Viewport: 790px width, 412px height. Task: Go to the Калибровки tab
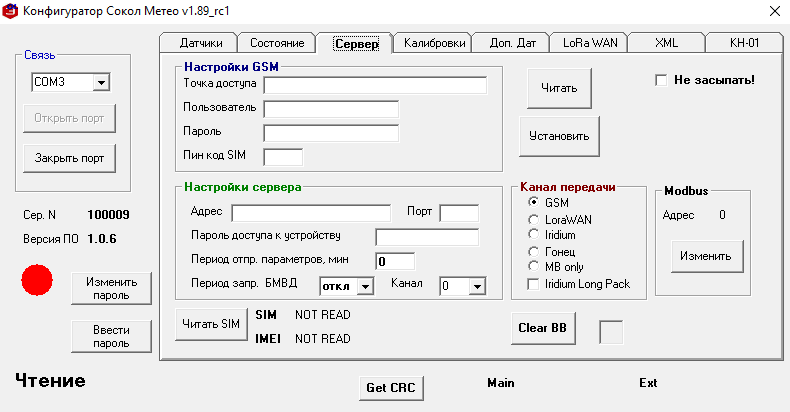click(434, 43)
